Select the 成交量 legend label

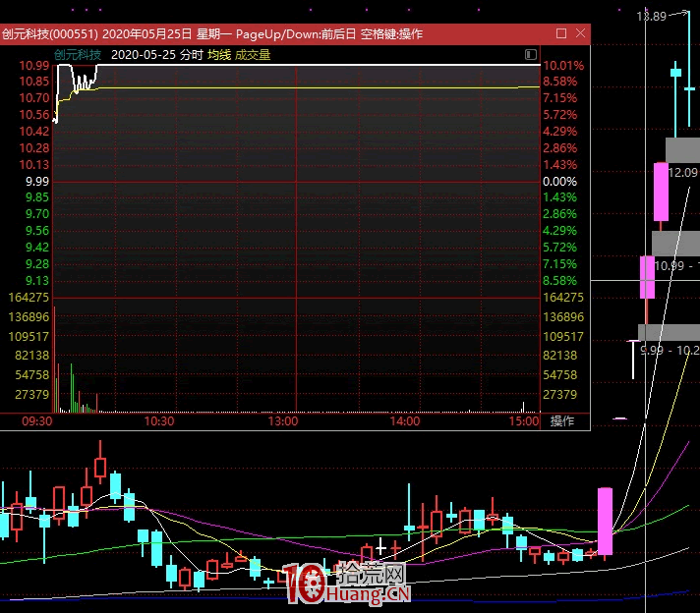coord(253,55)
